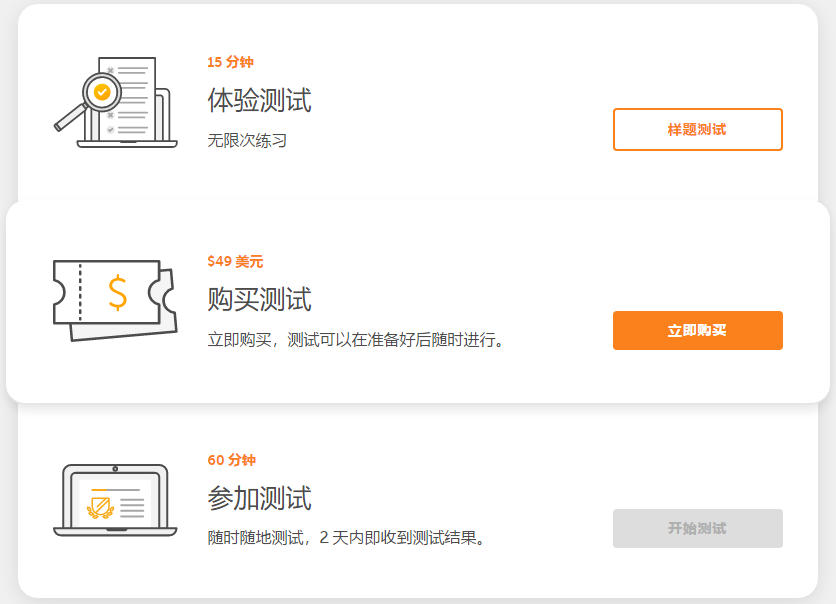
Task: Click the greyed-out 开始测试 button
Action: coord(697,528)
